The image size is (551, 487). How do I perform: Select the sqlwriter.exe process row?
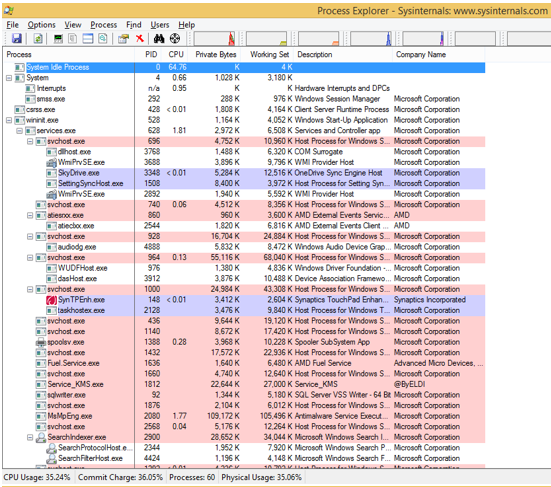coord(244,395)
